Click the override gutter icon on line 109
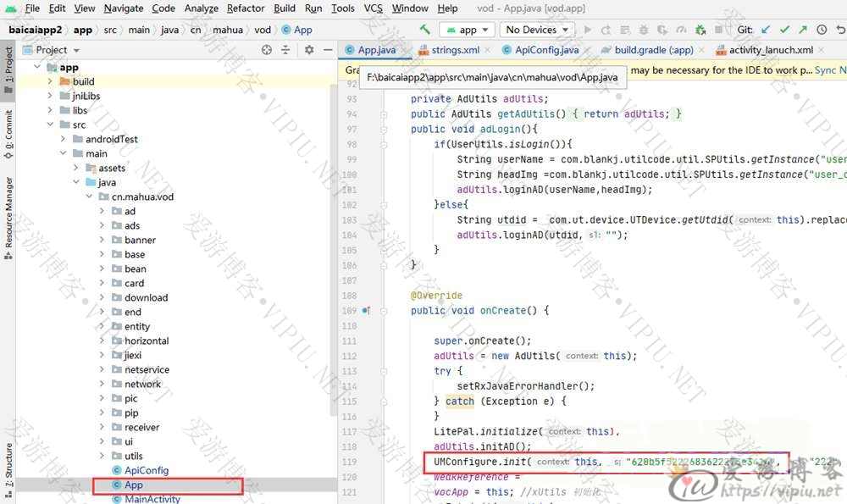 366,311
